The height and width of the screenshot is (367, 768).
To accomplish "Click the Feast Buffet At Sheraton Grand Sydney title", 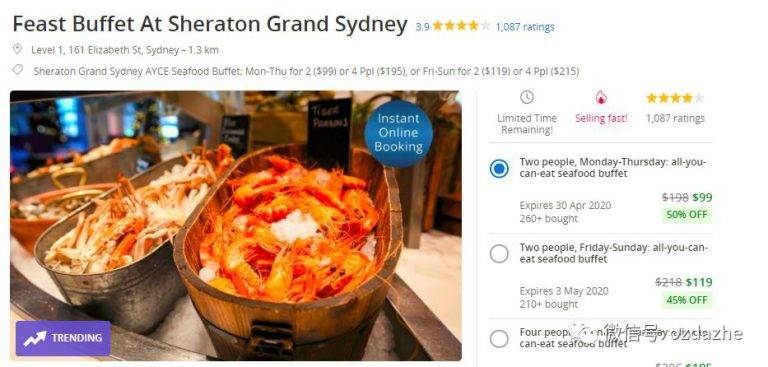I will pyautogui.click(x=210, y=24).
